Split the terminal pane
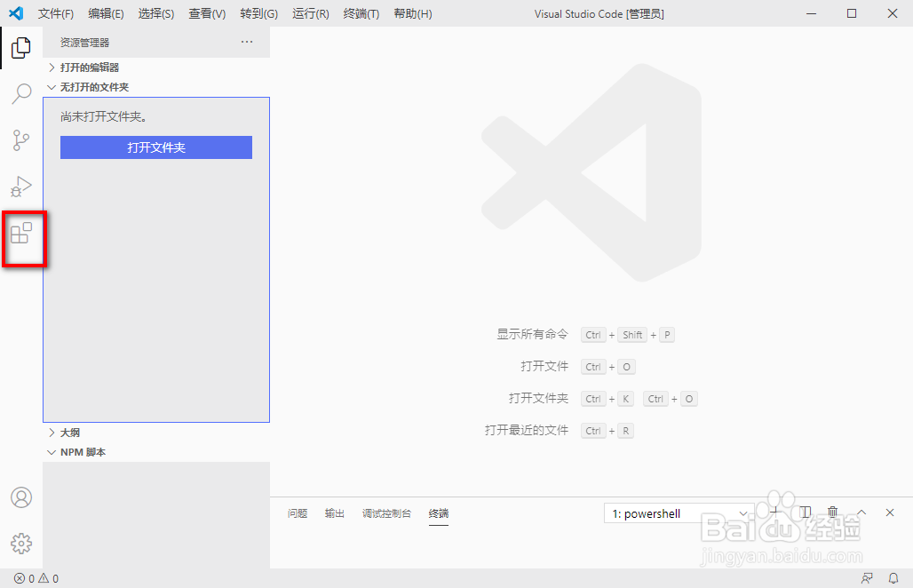Viewport: 913px width, 588px height. point(806,513)
